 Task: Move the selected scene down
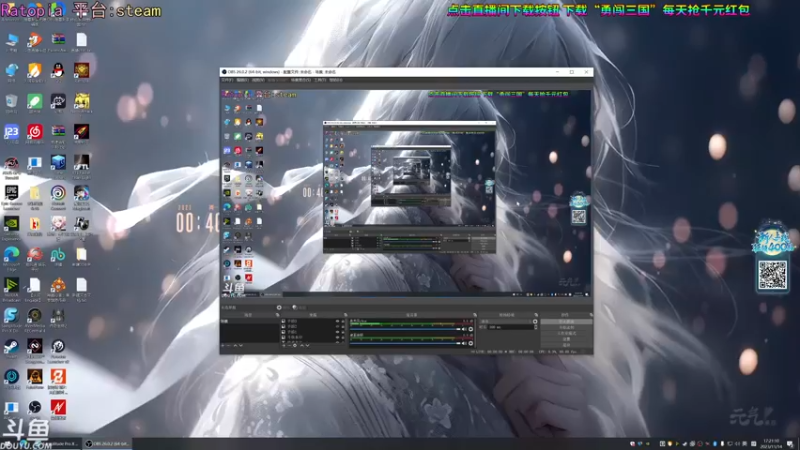pos(241,345)
